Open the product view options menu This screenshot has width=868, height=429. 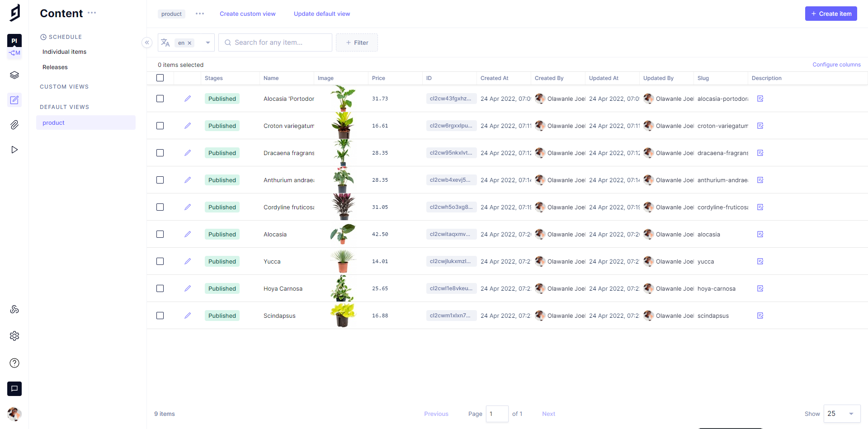[199, 14]
